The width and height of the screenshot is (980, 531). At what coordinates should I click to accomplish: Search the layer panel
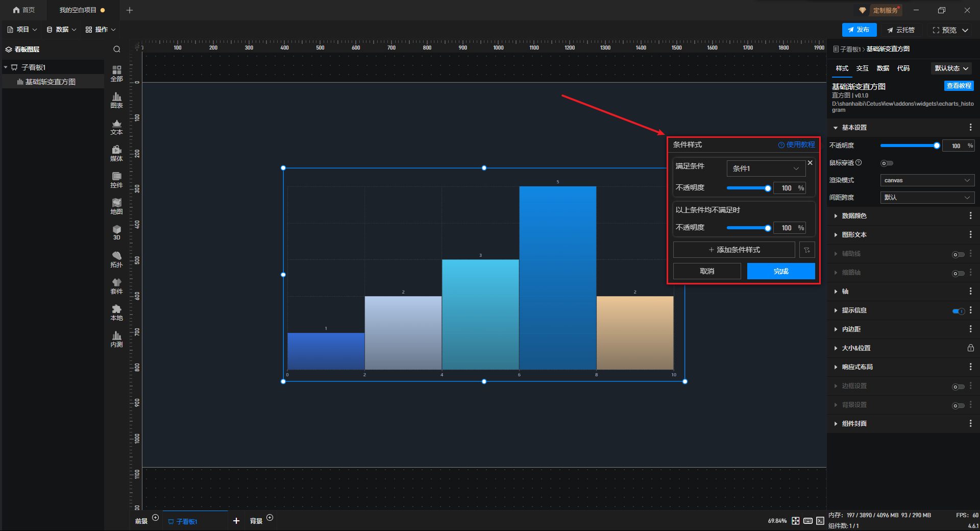click(x=117, y=50)
